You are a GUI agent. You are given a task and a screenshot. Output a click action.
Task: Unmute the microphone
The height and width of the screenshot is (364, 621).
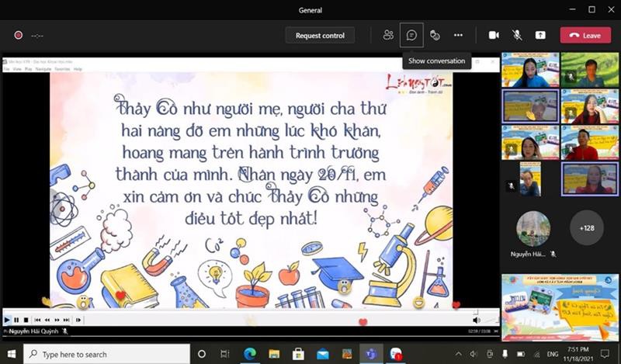(517, 35)
